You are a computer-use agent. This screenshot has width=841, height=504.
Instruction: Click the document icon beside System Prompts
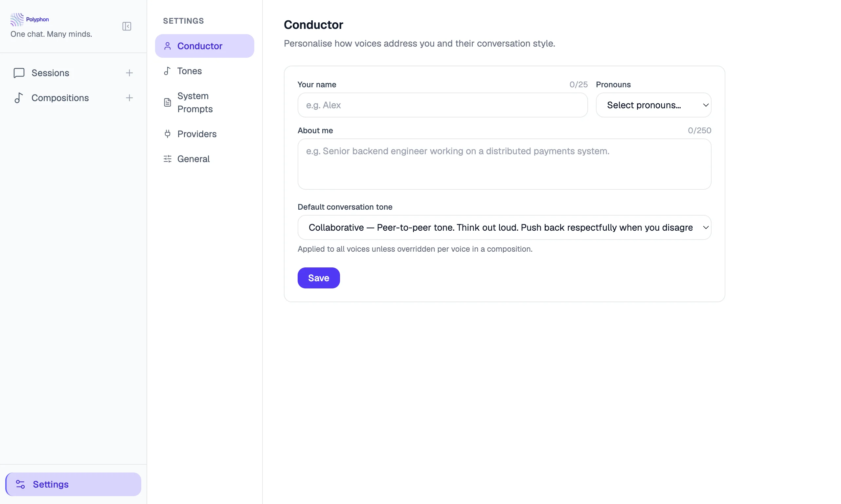[167, 102]
